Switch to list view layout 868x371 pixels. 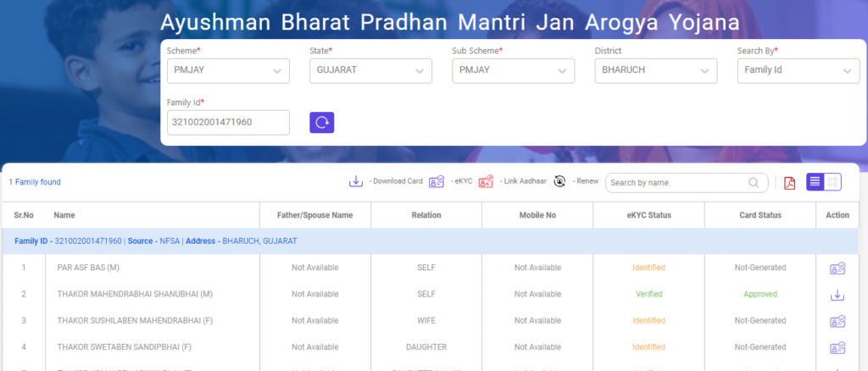point(815,182)
